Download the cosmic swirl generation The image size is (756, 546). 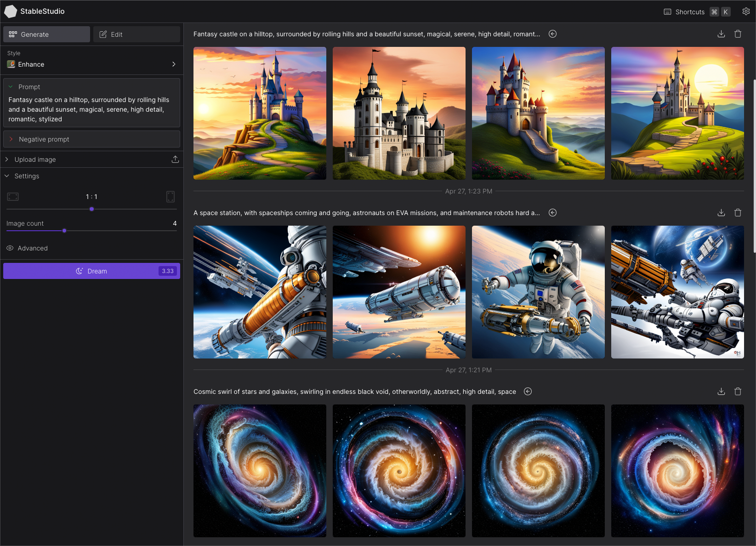[x=721, y=391]
